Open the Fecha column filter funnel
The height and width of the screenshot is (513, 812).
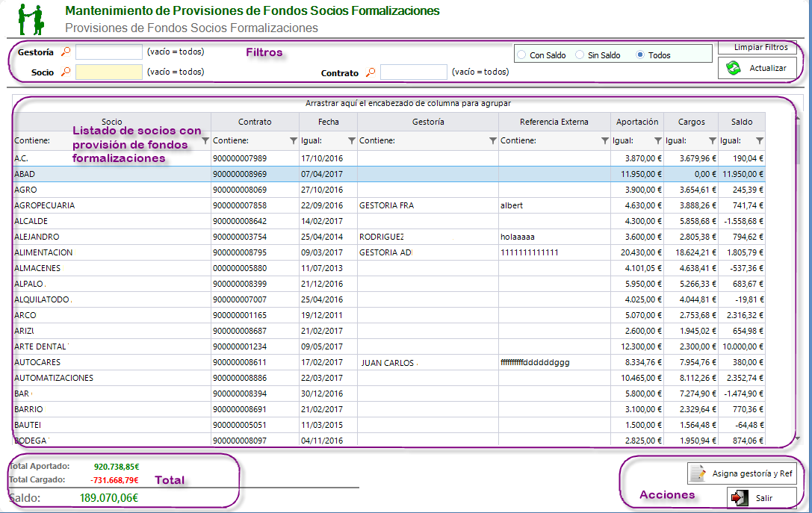click(352, 141)
